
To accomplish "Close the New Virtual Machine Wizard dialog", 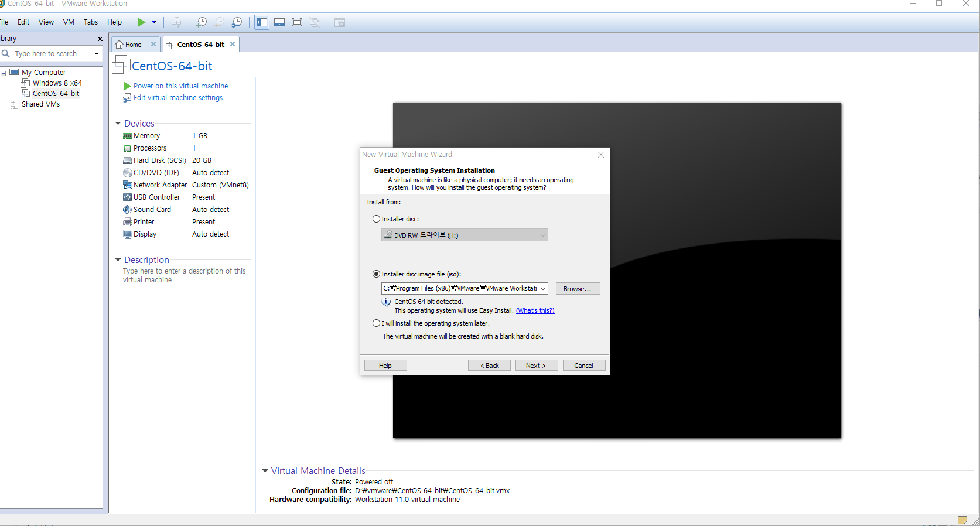I will tap(600, 155).
